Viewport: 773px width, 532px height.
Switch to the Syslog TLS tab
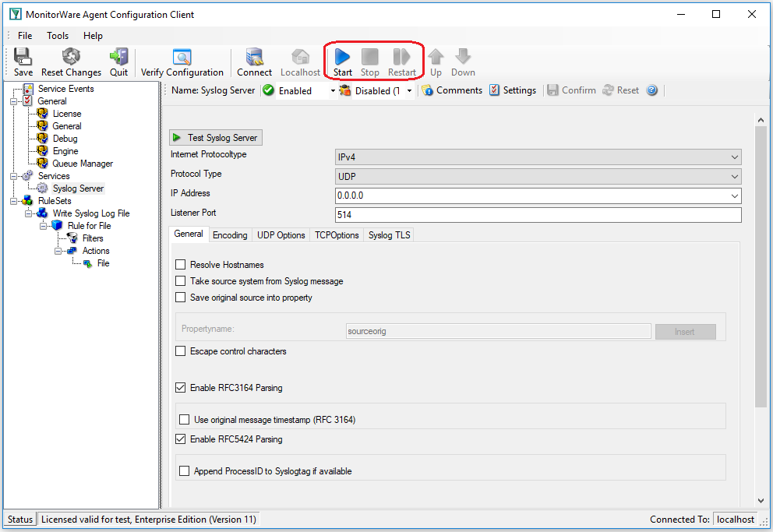pyautogui.click(x=389, y=235)
